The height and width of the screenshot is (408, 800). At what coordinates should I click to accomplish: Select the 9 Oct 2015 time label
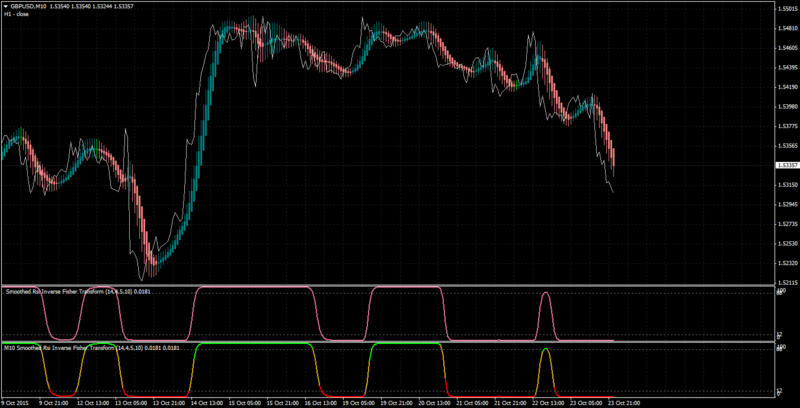[13, 402]
